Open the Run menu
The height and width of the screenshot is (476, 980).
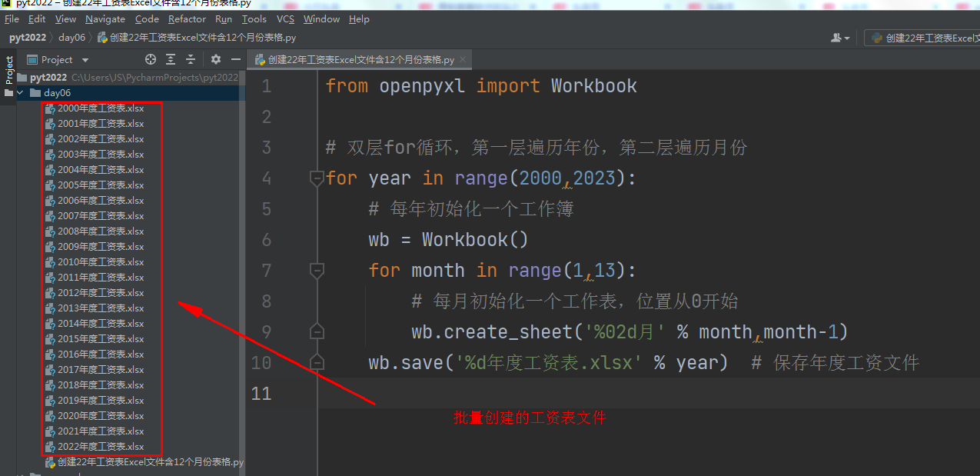[x=224, y=18]
